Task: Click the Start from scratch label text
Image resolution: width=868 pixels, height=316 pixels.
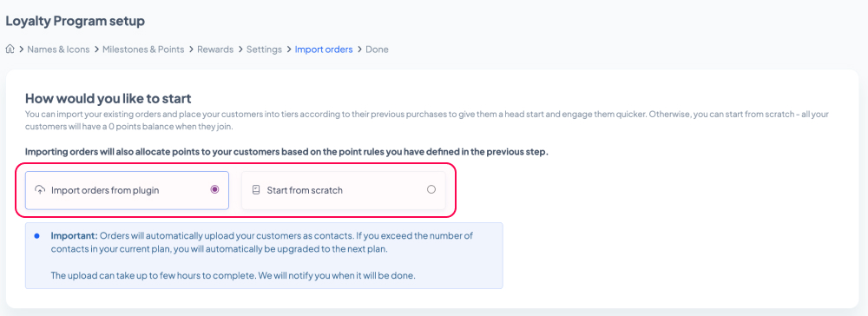Action: pos(305,190)
